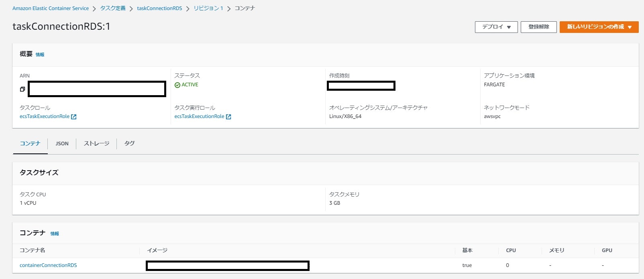Open the 情報 link next to 概要

[40, 55]
